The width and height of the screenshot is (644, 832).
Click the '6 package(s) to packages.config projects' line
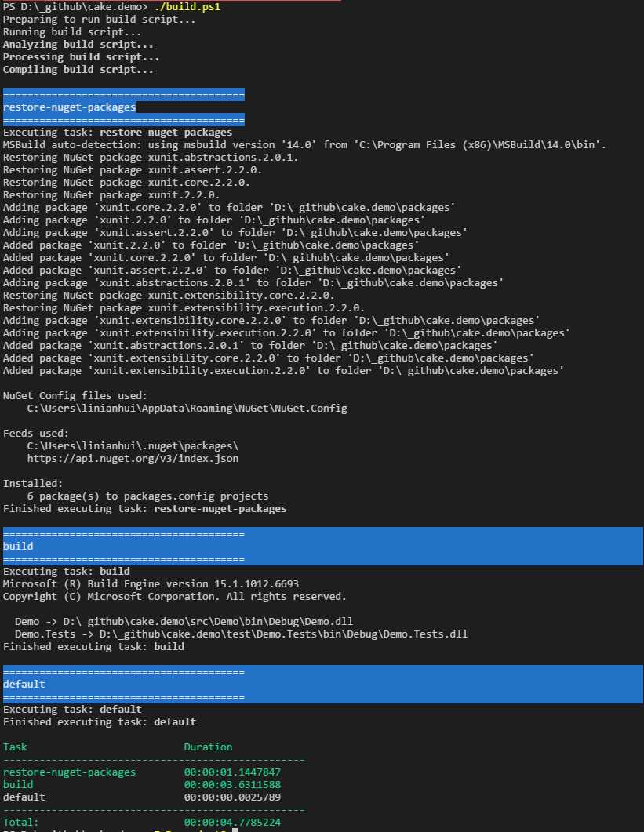[x=147, y=496]
